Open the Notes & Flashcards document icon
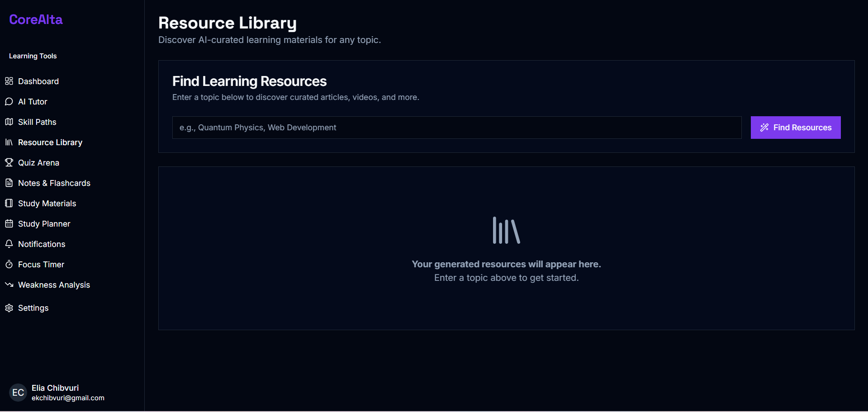This screenshot has height=412, width=868. click(9, 183)
